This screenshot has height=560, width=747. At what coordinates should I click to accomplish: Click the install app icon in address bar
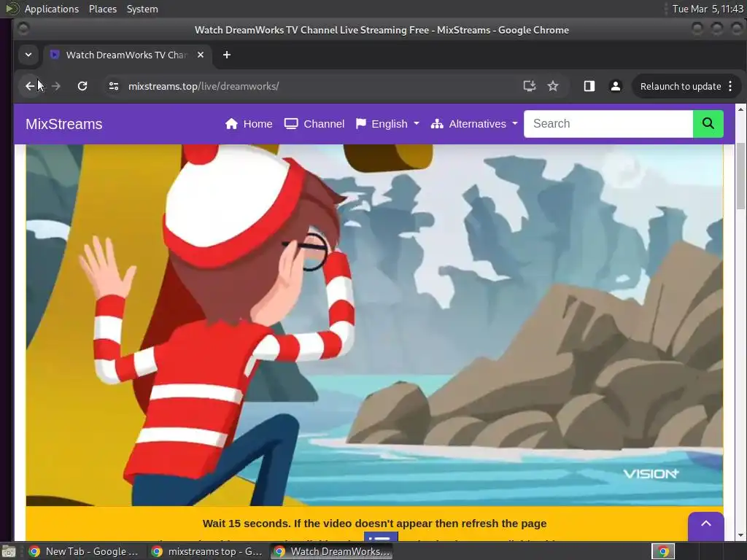click(x=530, y=86)
